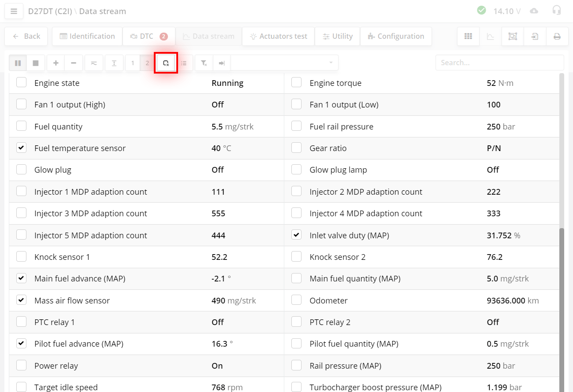Open the DTC page showing 2 codes
573x392 pixels.
(x=149, y=36)
